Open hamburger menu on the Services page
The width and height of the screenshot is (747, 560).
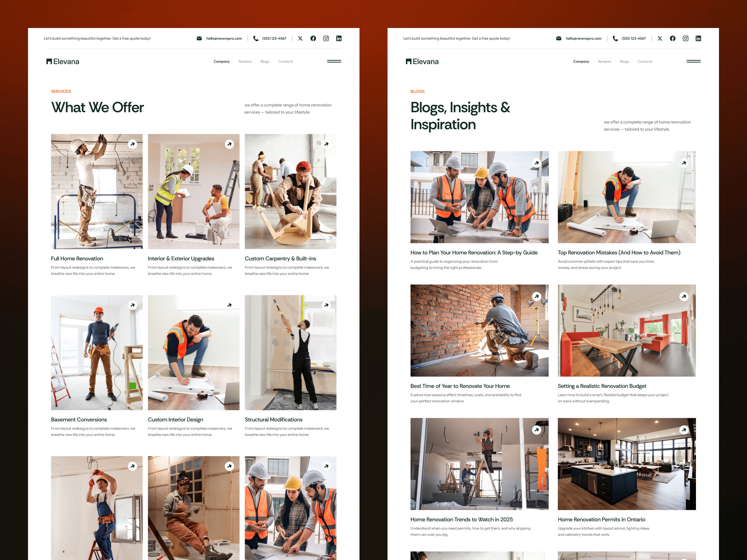(x=334, y=61)
